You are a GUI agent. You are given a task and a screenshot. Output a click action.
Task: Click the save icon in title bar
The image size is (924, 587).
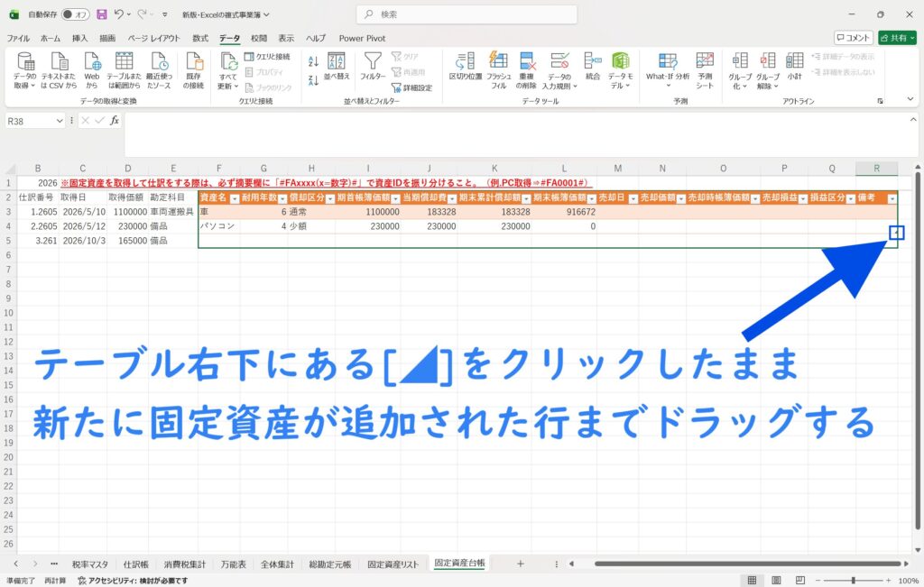[x=101, y=14]
